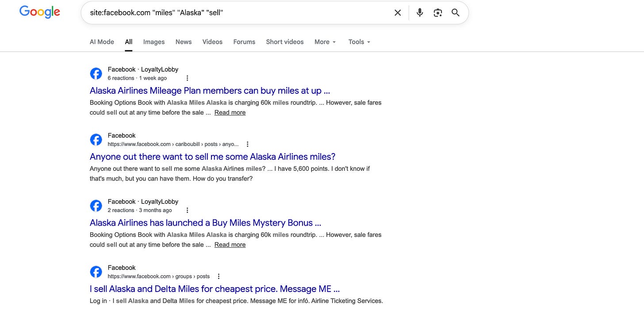Click '6 reactions · 1 week ago' text
644x319 pixels.
(x=137, y=78)
